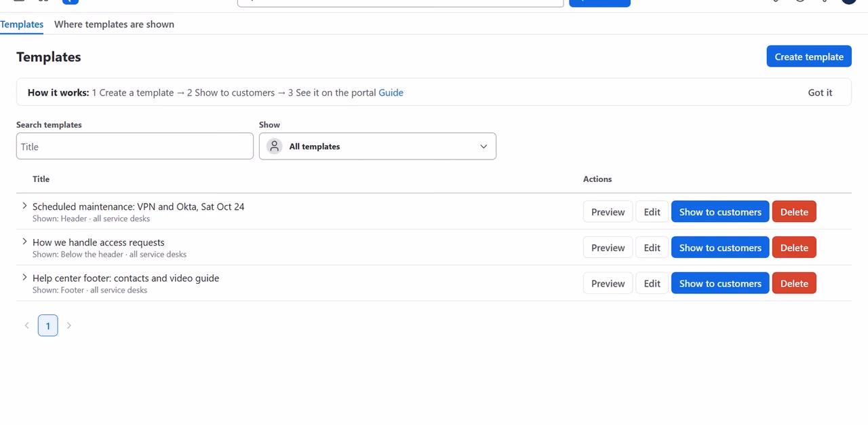Viewport: 868px width, 425px height.
Task: Open the Guide link in How it works
Action: click(391, 92)
